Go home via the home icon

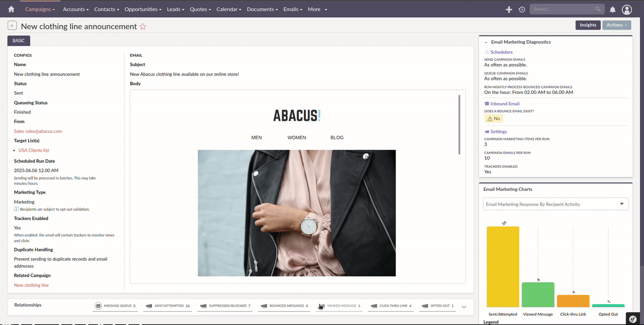[11, 9]
